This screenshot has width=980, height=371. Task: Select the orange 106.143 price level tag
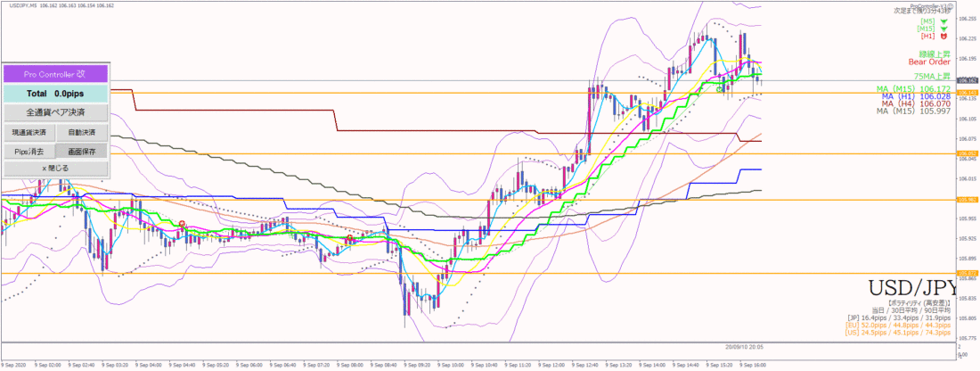967,93
